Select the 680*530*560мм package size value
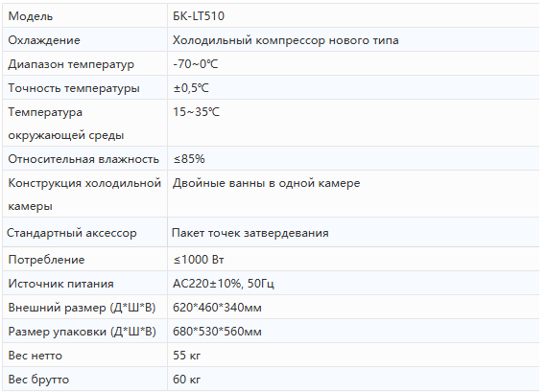Viewport: 547px width, 392px height. [217, 332]
